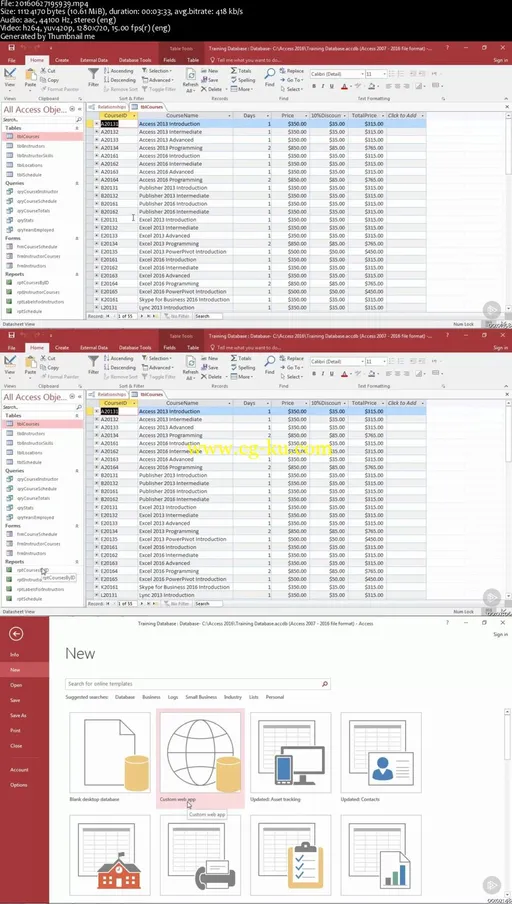Click record Search box in second Access frame
Image resolution: width=512 pixels, height=904 pixels.
tap(208, 604)
